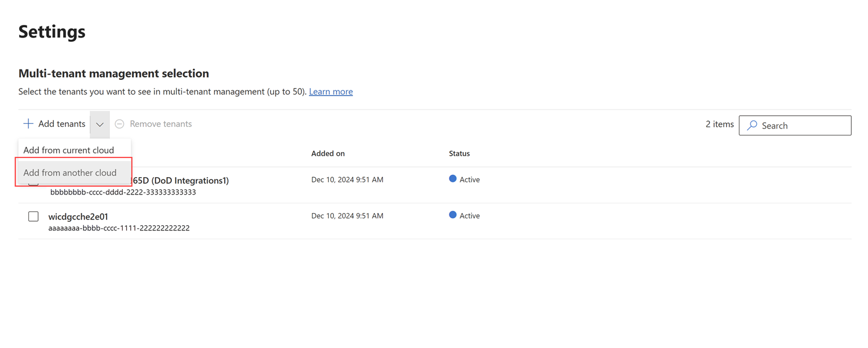
Task: Click the blue Active dot for wicdgcche2e01
Action: pyautogui.click(x=453, y=215)
